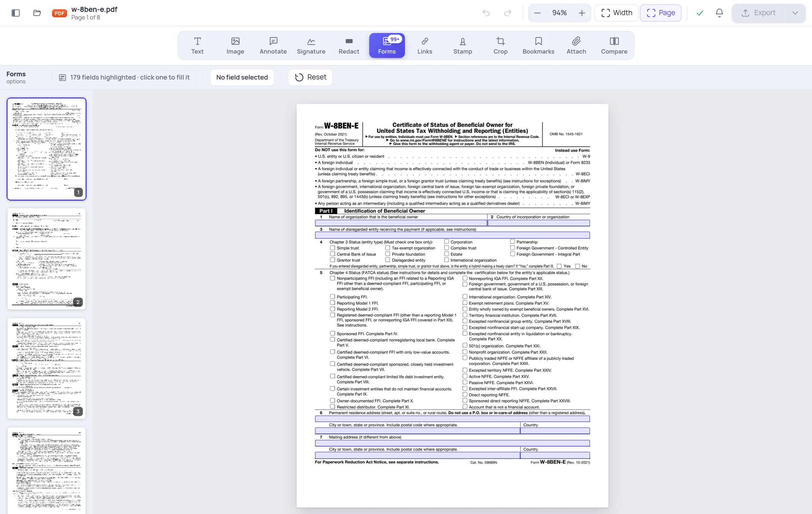Expand the Export options arrow
The width and height of the screenshot is (812, 514).
pyautogui.click(x=795, y=13)
